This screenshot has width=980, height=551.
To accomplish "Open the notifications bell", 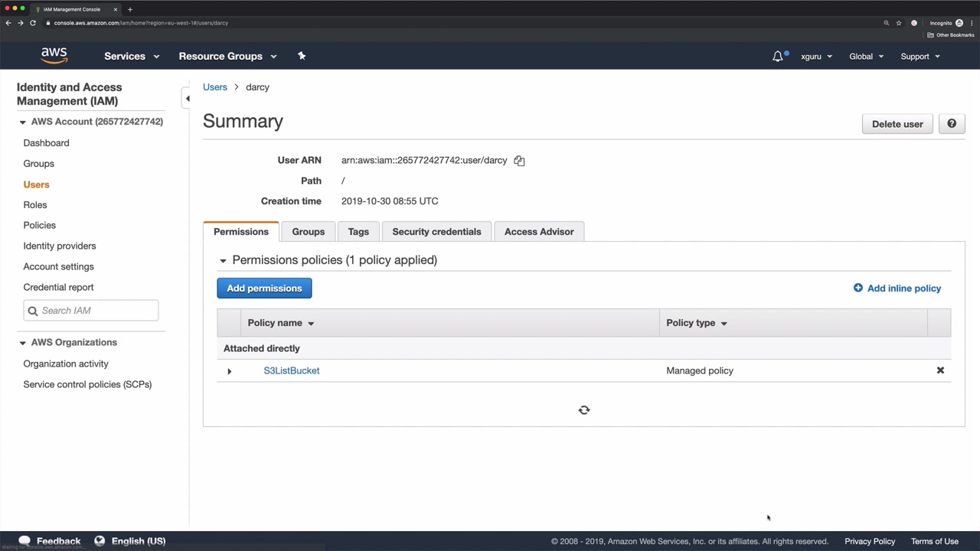I will coord(778,56).
